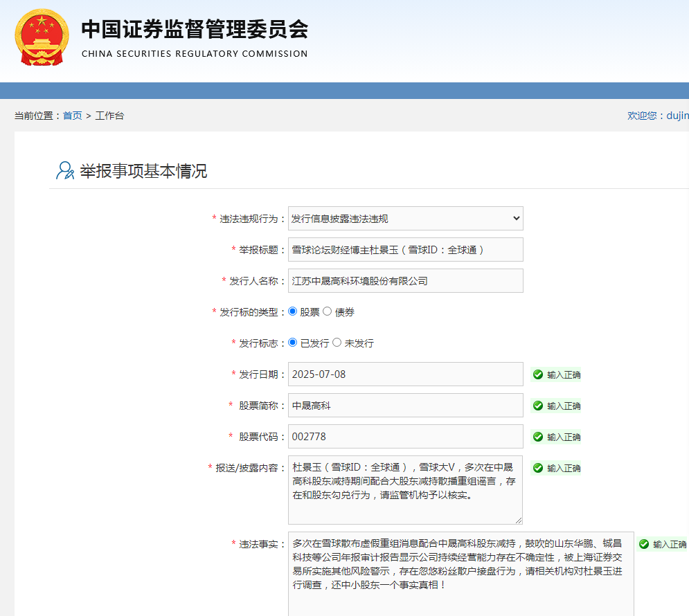Click CHINA SECURITIES REGULATORY COMMISSION text
The image size is (689, 616).
(195, 53)
